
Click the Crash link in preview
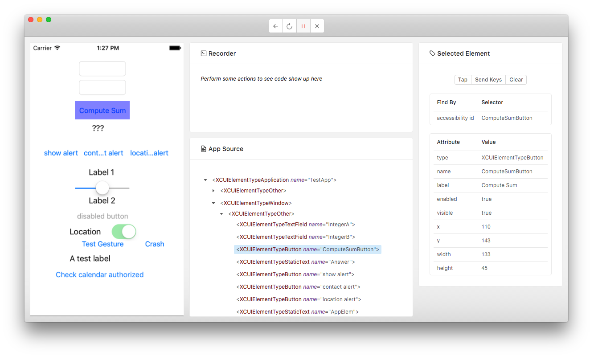click(x=155, y=244)
